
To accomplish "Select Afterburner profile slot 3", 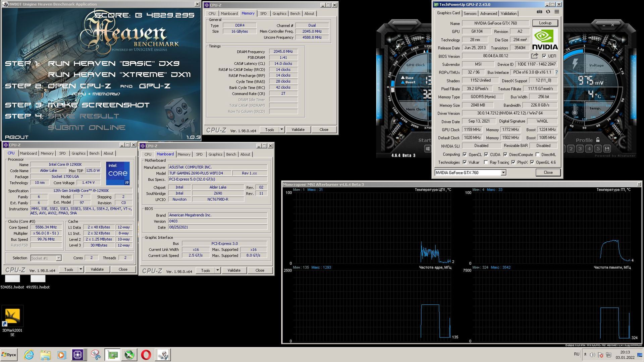I will tap(580, 148).
